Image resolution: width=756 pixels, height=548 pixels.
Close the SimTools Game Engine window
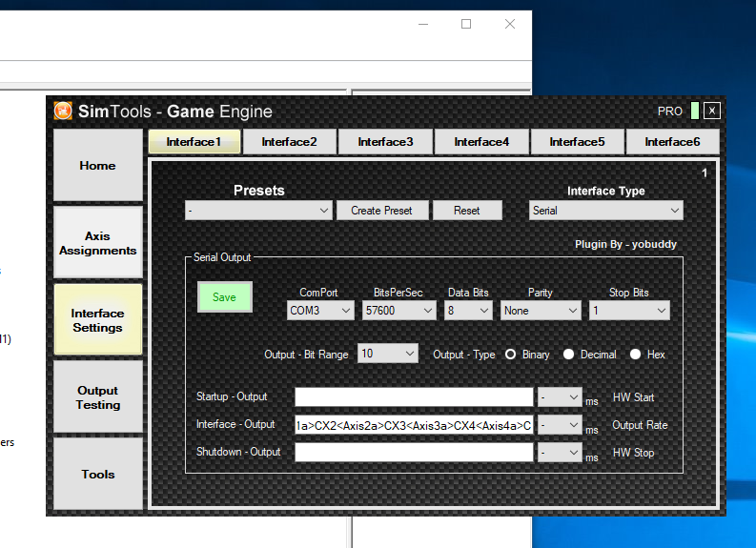point(711,111)
